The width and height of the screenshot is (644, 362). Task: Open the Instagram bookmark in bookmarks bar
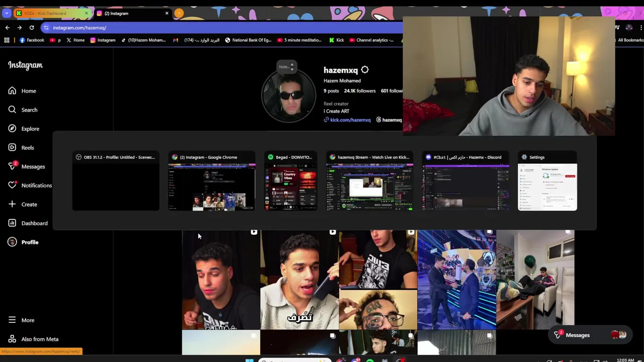coord(103,40)
